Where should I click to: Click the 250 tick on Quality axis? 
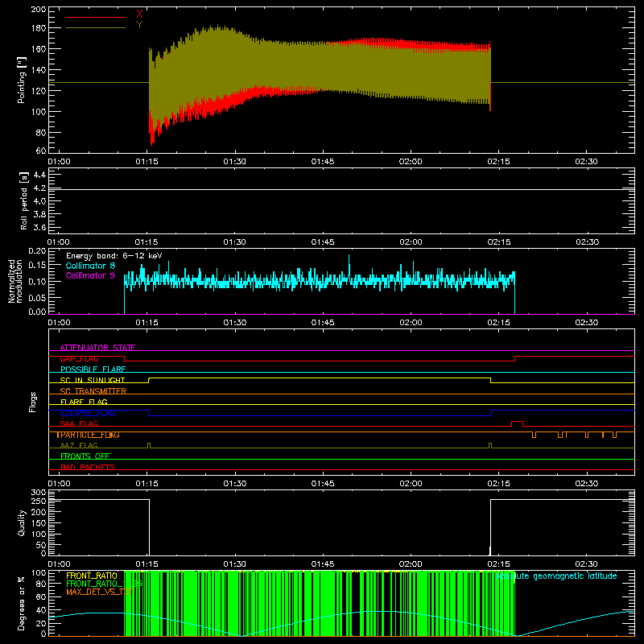click(x=39, y=501)
